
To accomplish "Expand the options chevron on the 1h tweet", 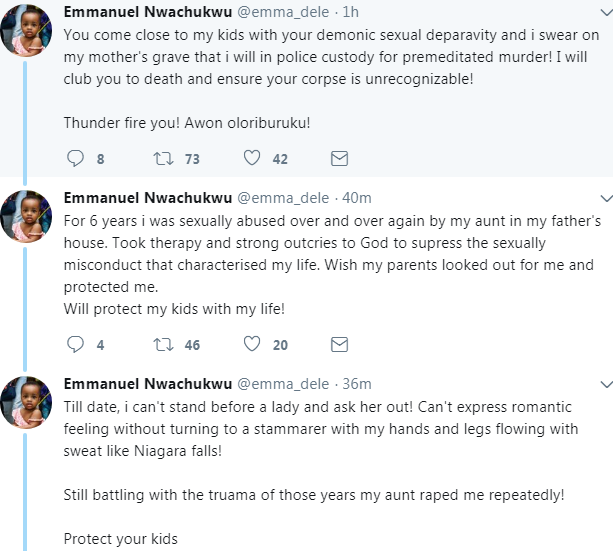I will pyautogui.click(x=606, y=13).
